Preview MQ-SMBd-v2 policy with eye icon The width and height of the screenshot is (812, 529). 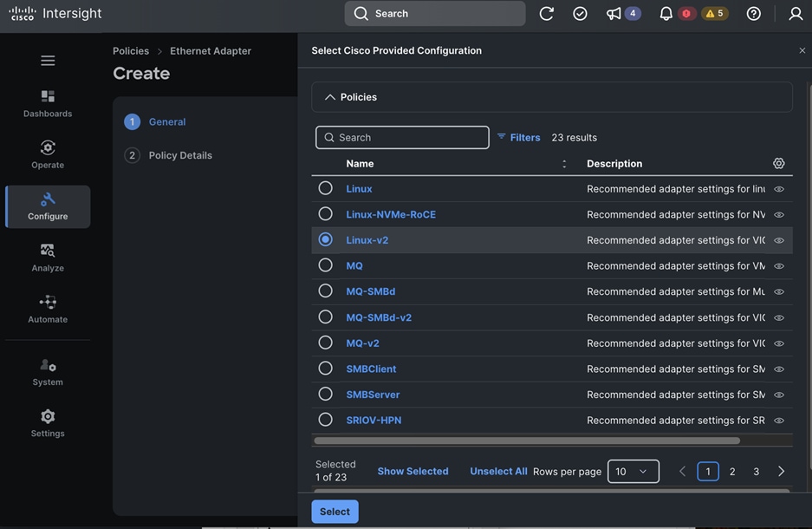pos(779,317)
